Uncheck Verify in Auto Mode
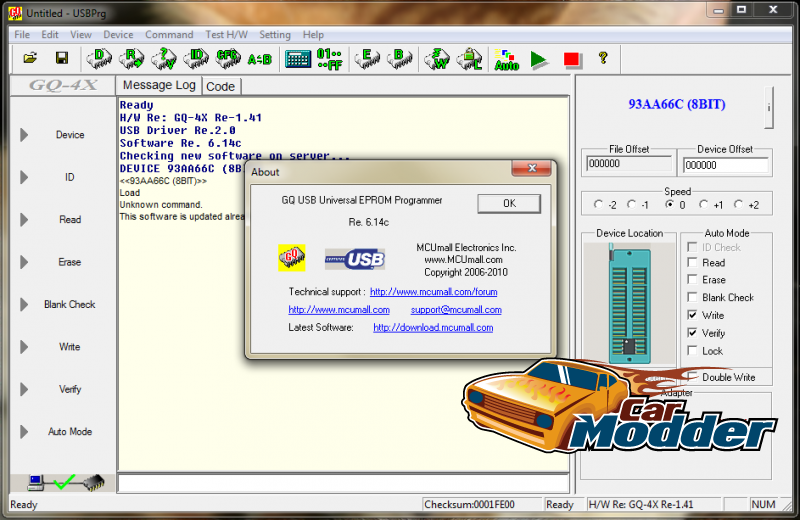 coord(692,333)
